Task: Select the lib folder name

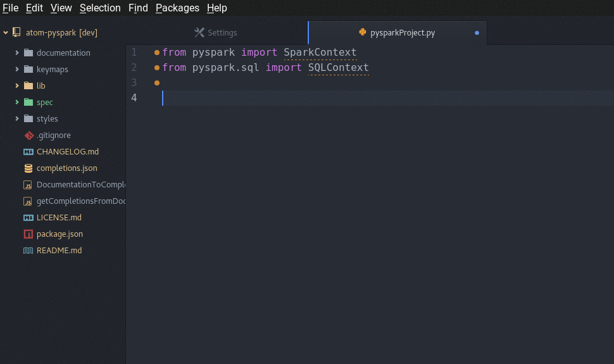Action: pos(41,85)
